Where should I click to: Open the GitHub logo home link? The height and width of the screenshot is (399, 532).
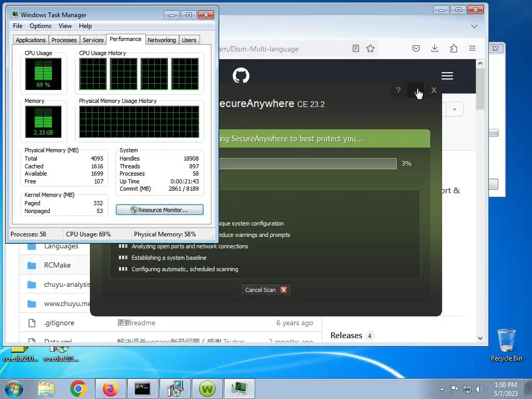pyautogui.click(x=241, y=75)
